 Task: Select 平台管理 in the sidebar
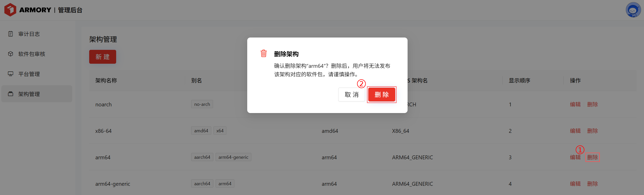(x=29, y=74)
